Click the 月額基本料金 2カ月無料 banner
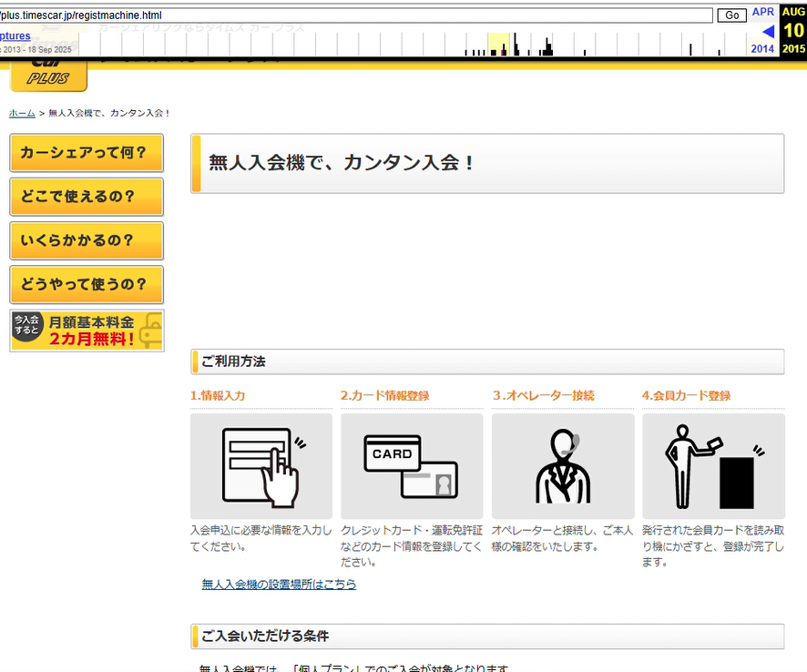This screenshot has height=672, width=807. click(87, 331)
